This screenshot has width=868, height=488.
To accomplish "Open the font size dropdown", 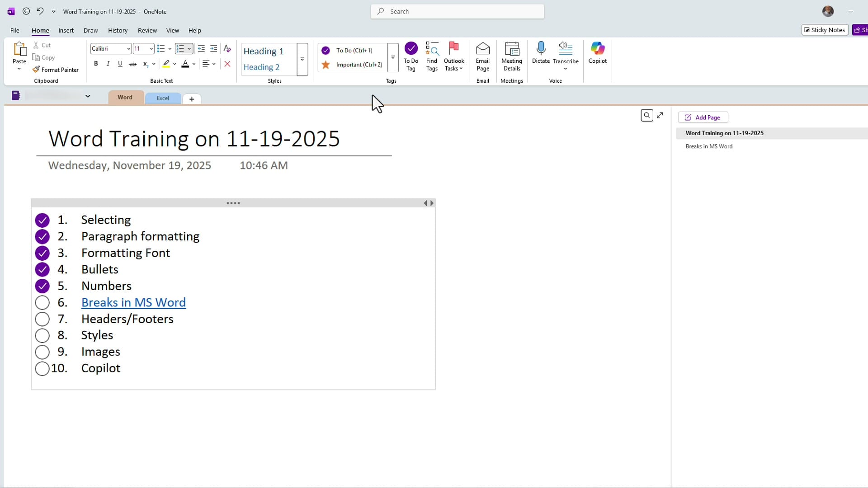I will click(151, 48).
